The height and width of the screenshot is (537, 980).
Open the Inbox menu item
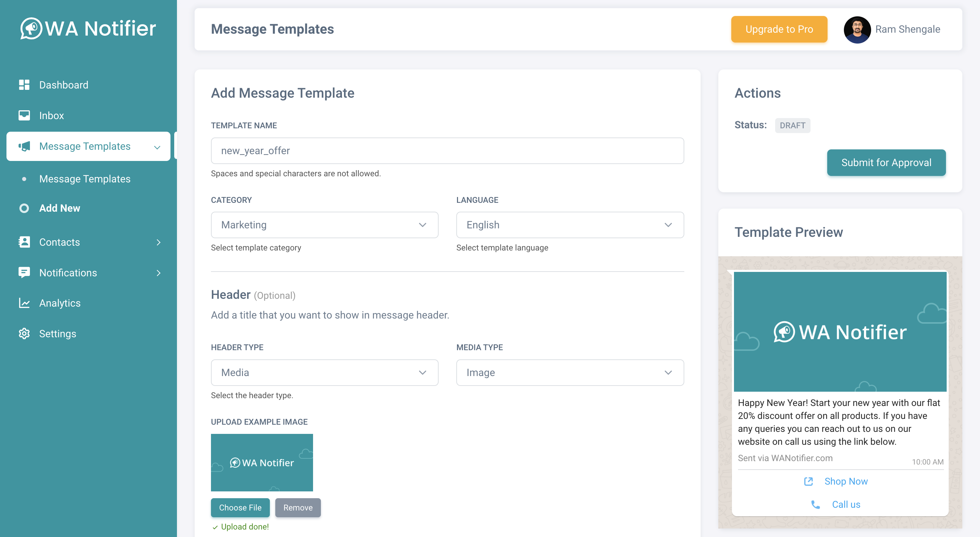[x=88, y=115]
